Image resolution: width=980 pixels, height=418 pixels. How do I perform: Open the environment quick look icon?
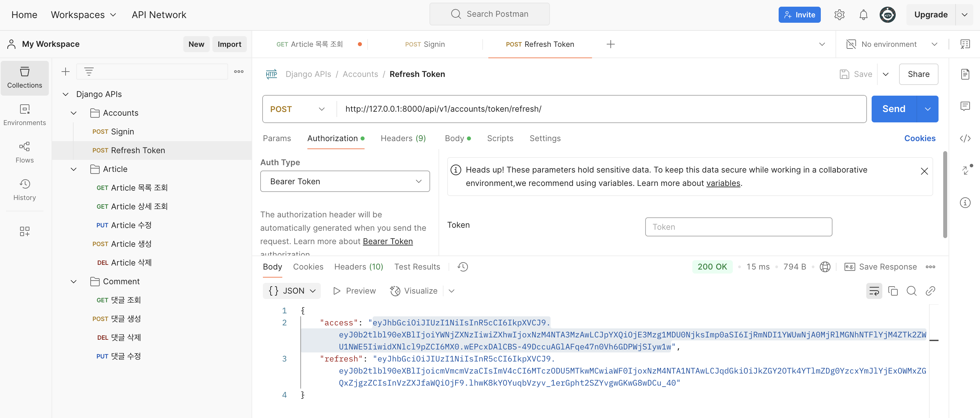pyautogui.click(x=965, y=44)
